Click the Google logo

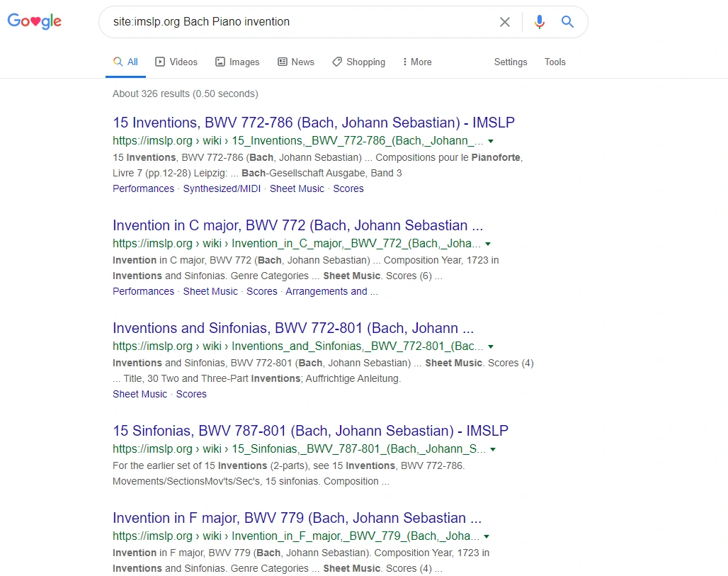[x=34, y=21]
